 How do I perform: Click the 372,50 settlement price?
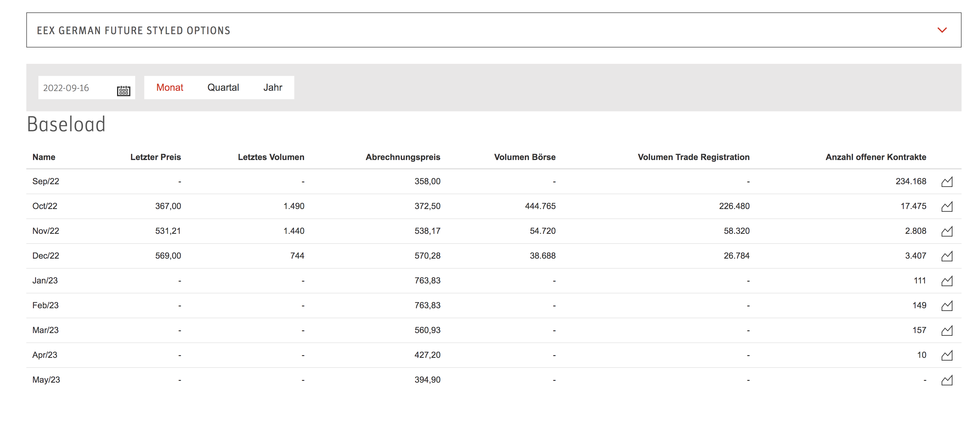[x=427, y=206]
